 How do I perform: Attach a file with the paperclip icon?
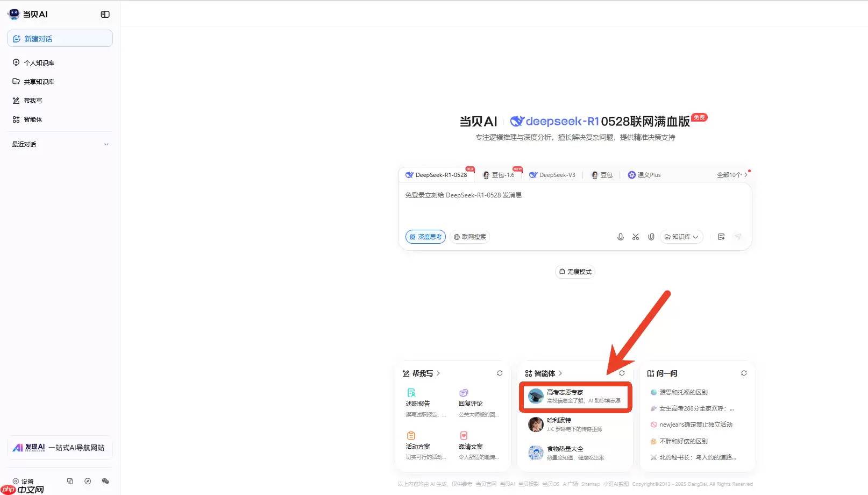click(651, 237)
